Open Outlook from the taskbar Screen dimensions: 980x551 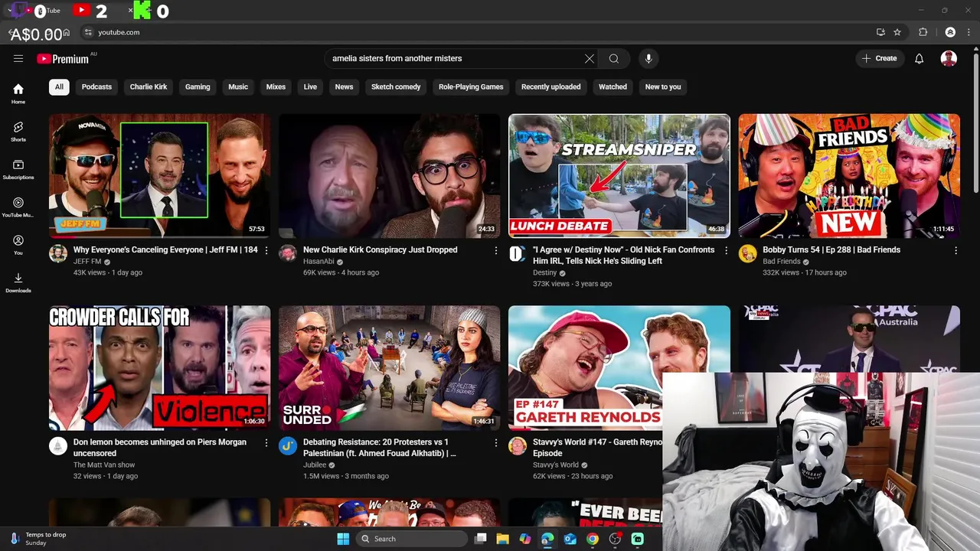coord(570,539)
